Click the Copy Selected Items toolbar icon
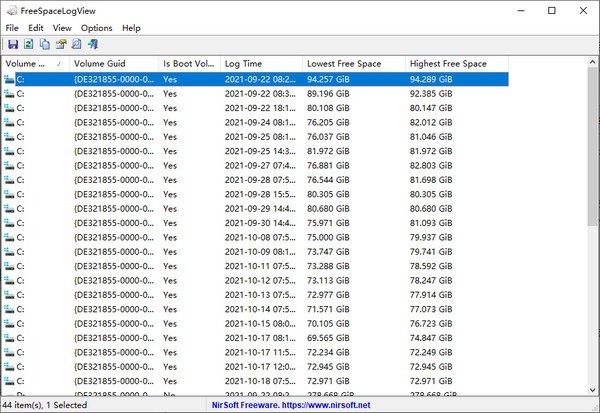This screenshot has width=600, height=413. coord(45,44)
